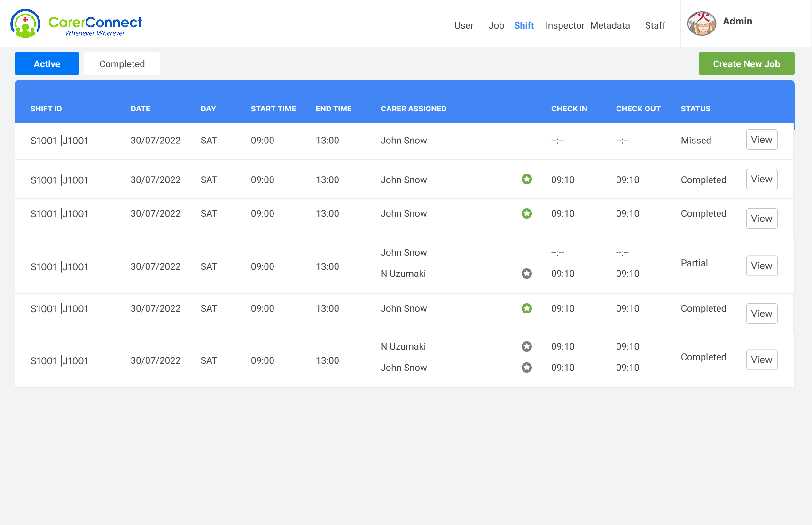Switch to the Active tab

point(47,64)
